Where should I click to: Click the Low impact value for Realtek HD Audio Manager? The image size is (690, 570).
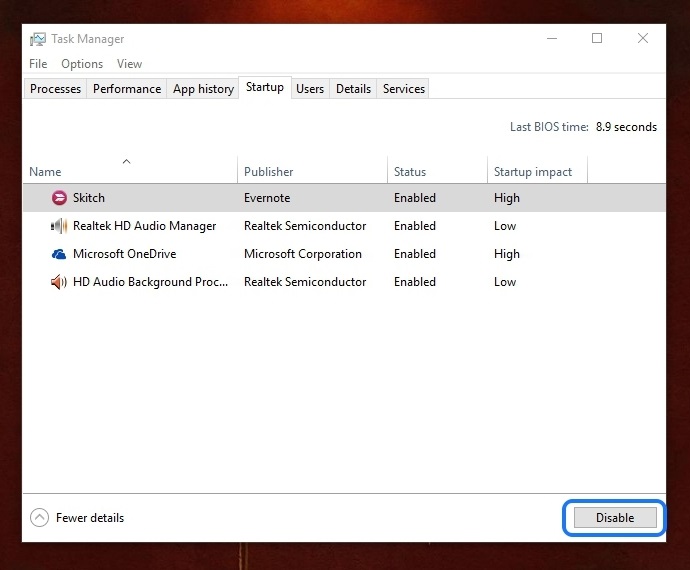pyautogui.click(x=505, y=226)
